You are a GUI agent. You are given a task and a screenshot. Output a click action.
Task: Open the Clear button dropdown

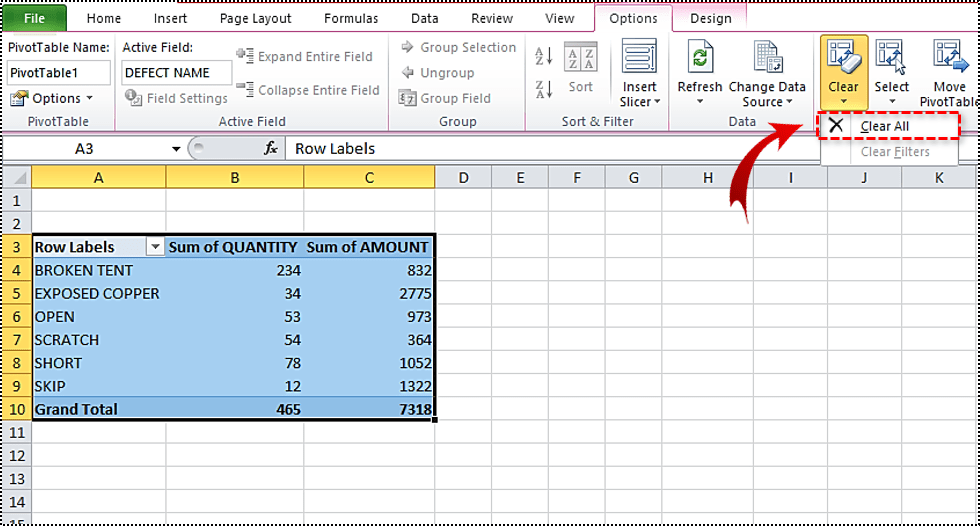[843, 100]
